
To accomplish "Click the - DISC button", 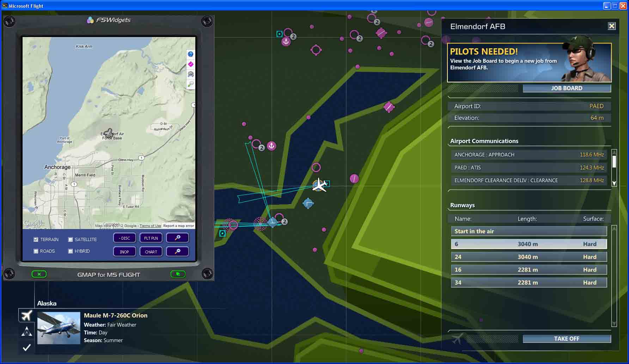I will tap(124, 238).
